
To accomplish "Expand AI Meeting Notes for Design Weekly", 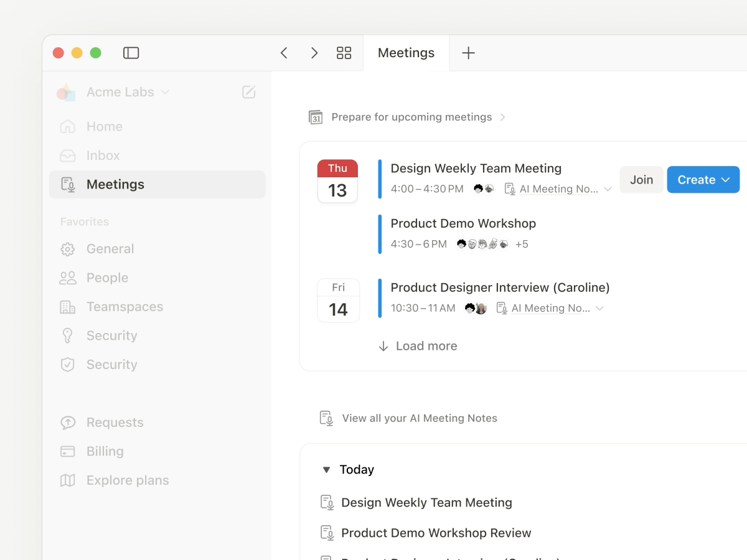I will click(608, 189).
